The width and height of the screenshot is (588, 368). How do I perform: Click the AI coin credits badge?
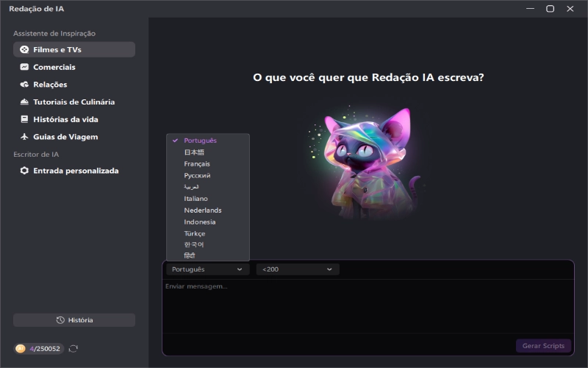point(39,349)
